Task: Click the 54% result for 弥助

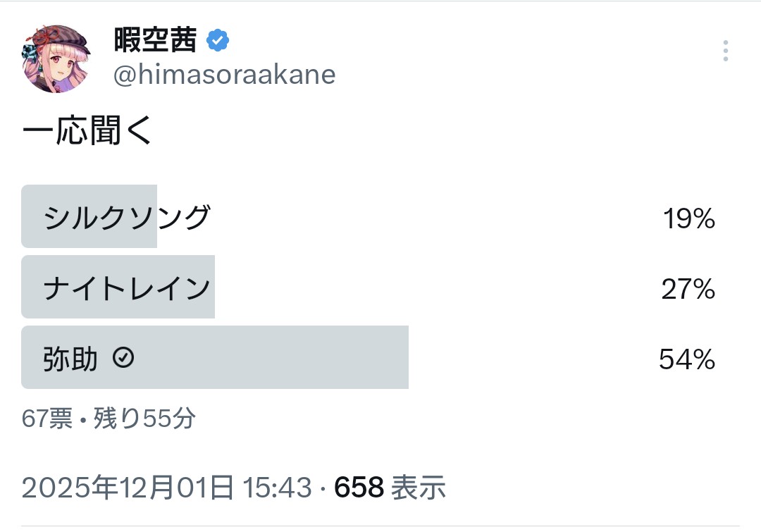Action: (x=687, y=360)
